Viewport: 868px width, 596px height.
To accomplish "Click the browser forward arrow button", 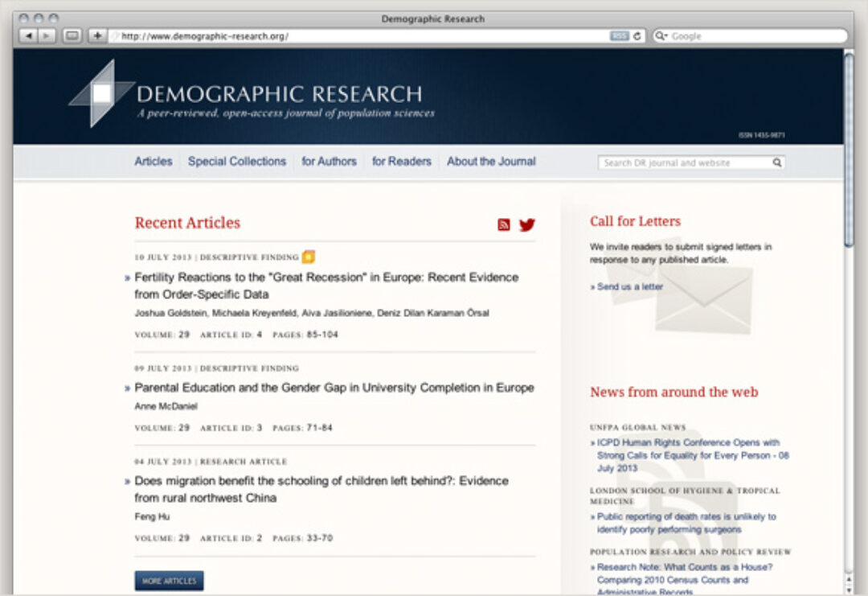I will (47, 36).
